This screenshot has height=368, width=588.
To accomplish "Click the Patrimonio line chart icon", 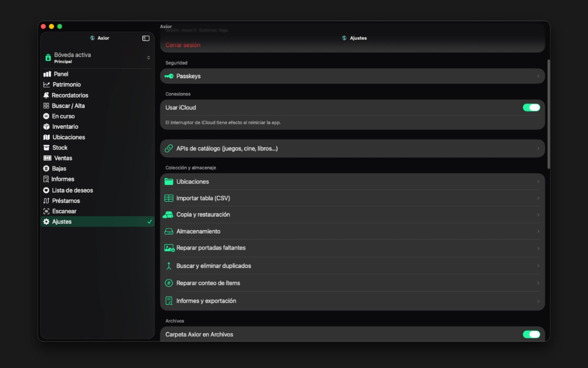I will tap(47, 85).
